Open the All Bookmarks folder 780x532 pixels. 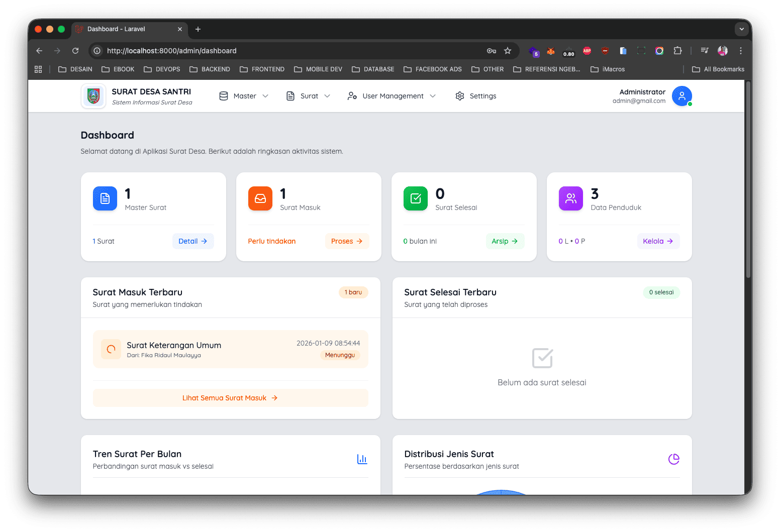718,69
